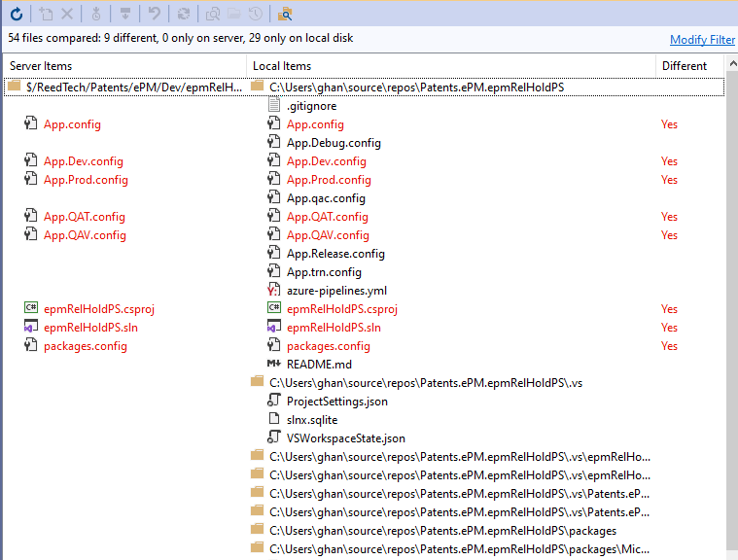Select App.Prod.config in Server Items
Screen dimensions: 738x560
pos(86,180)
